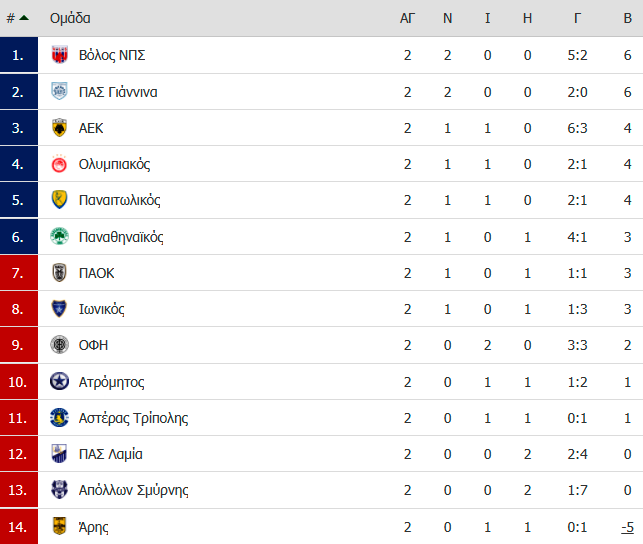This screenshot has height=544, width=643.
Task: Click the Βόλος ΝΠΣ team crest icon
Action: coord(59,55)
